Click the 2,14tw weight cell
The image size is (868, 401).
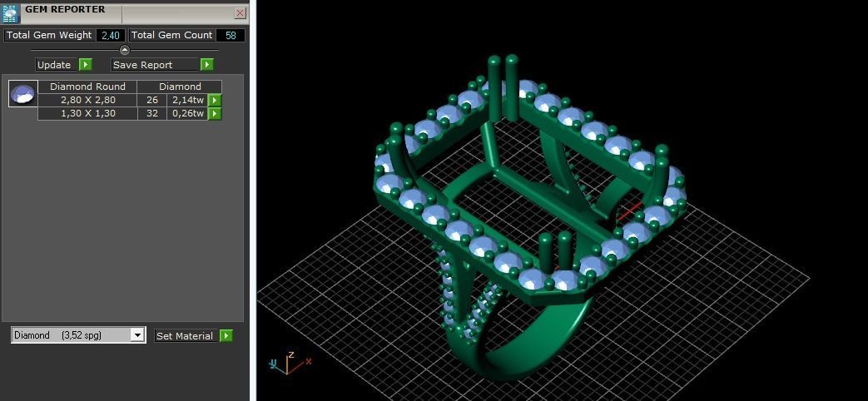(187, 100)
